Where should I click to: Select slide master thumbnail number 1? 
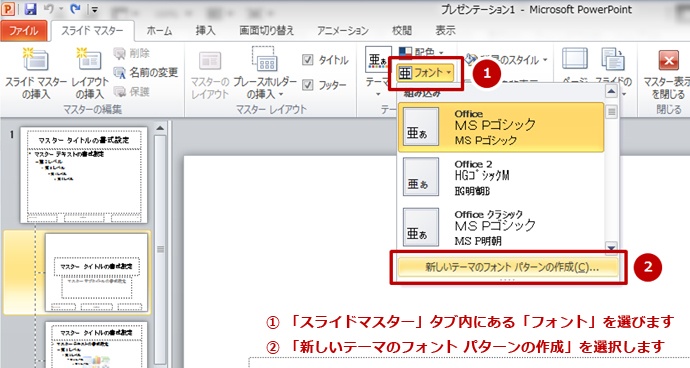coord(84,175)
